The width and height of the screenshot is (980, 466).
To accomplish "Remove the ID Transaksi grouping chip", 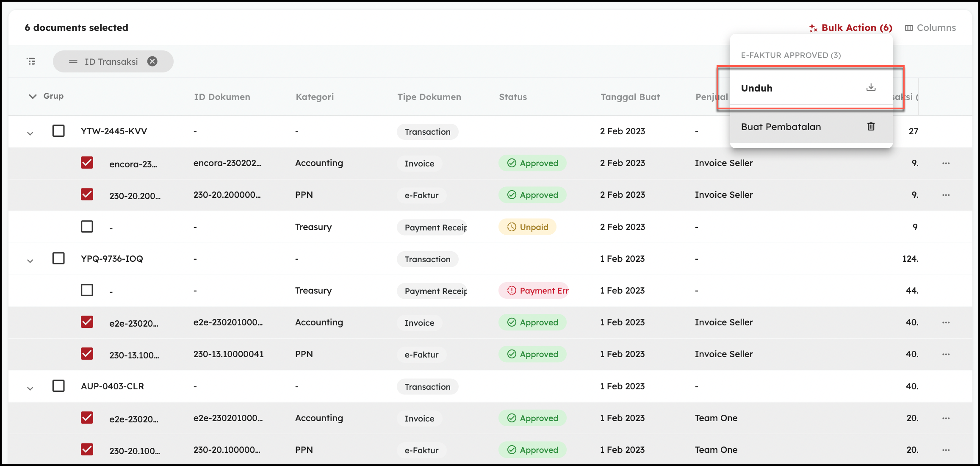I will [x=152, y=61].
